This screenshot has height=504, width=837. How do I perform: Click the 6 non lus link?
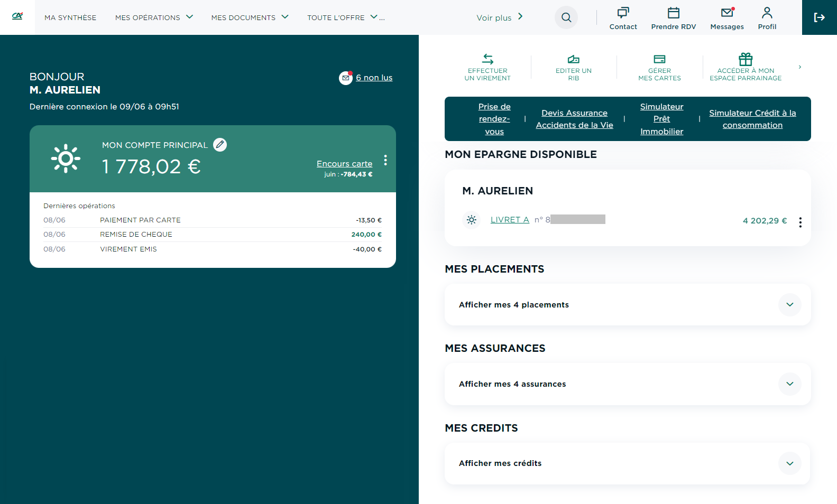(374, 78)
